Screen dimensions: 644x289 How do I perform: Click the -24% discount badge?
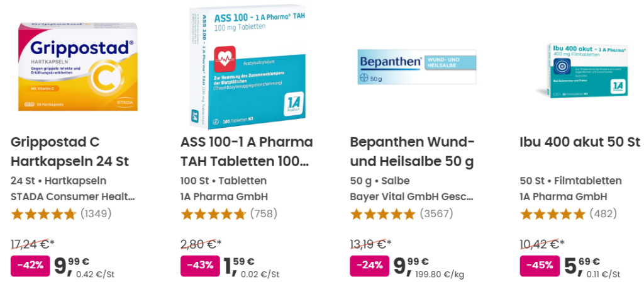click(370, 265)
